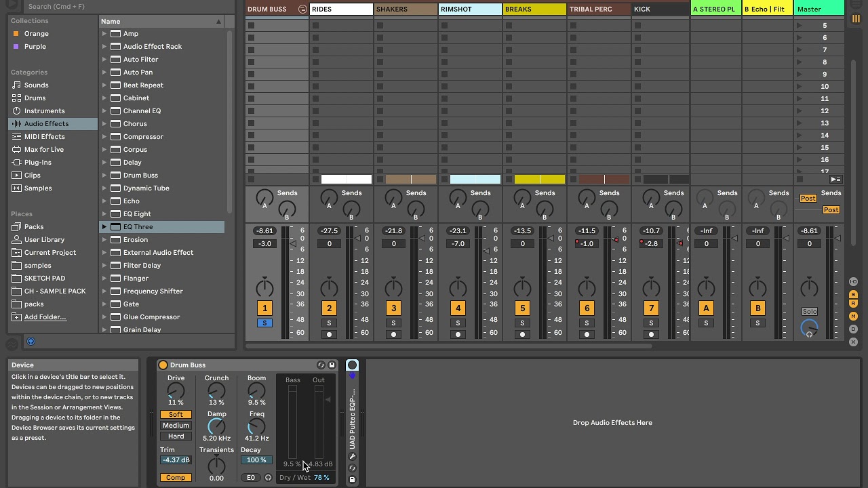Click the Drive knob in Drum Buss
Viewport: 868px width, 488px height.
(176, 391)
